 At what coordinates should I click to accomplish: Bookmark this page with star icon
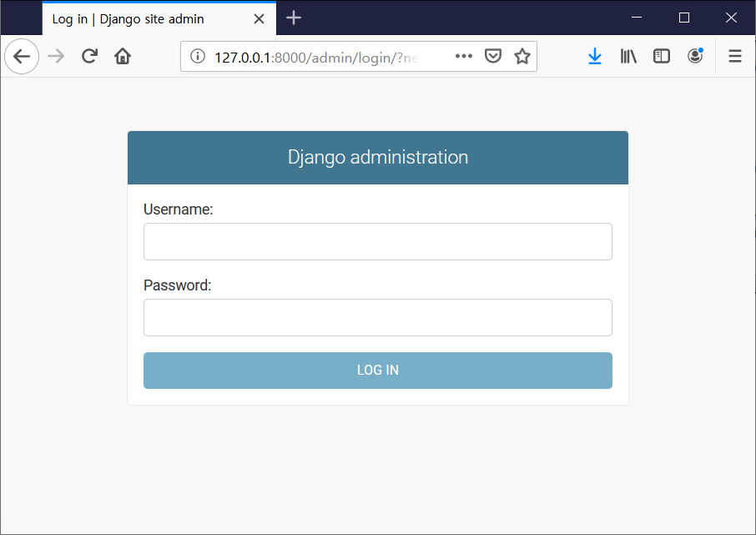click(522, 57)
